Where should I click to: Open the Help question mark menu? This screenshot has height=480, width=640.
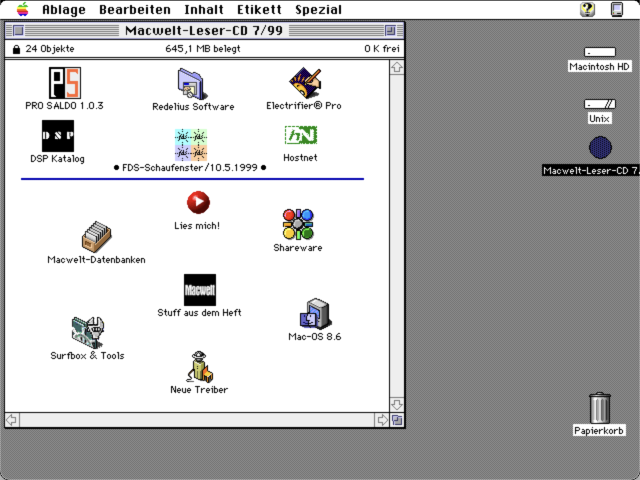(587, 9)
